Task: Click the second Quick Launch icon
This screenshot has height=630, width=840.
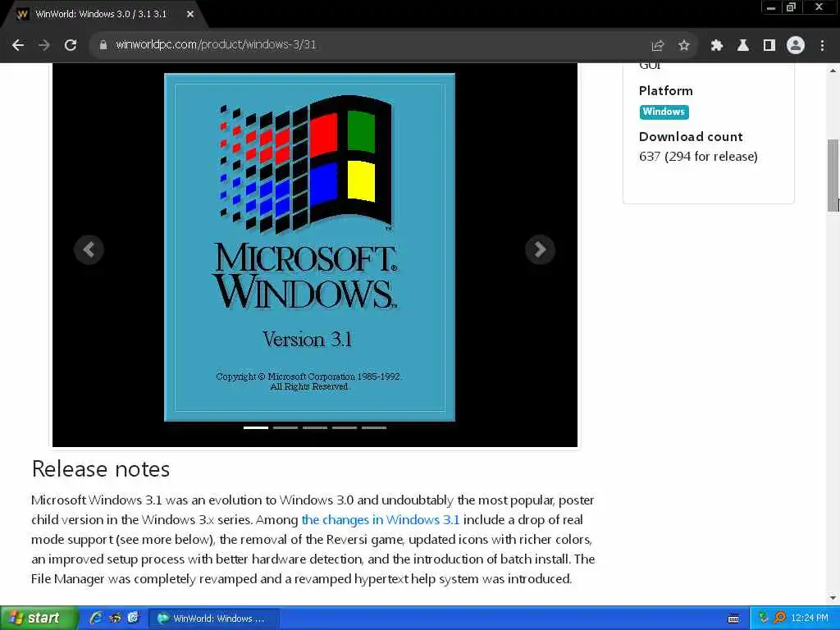Action: 115,619
